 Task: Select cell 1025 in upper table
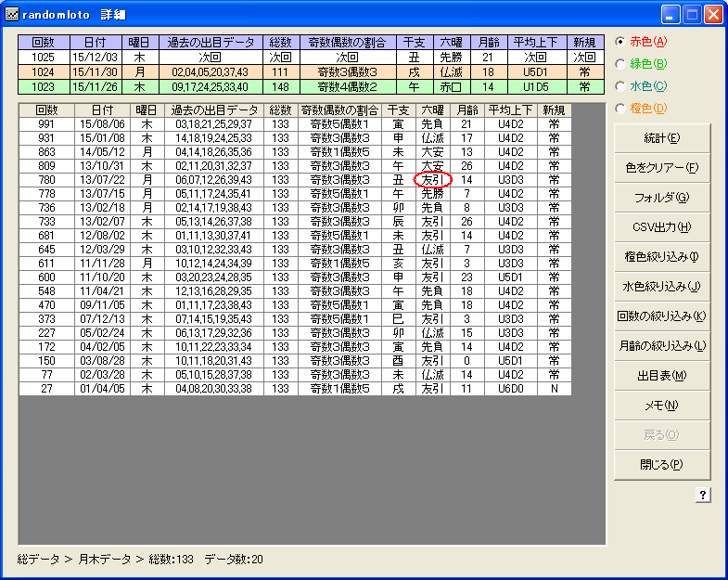[44, 58]
